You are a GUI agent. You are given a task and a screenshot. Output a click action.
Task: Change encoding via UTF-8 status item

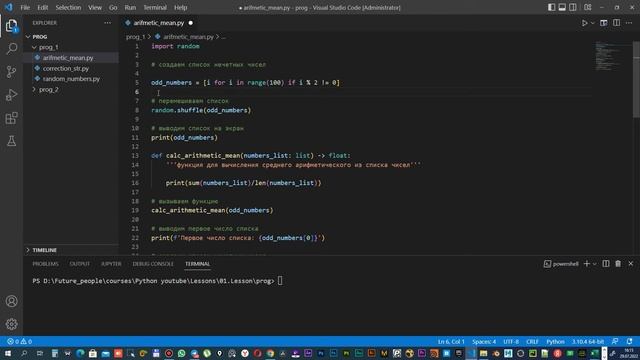(511, 341)
